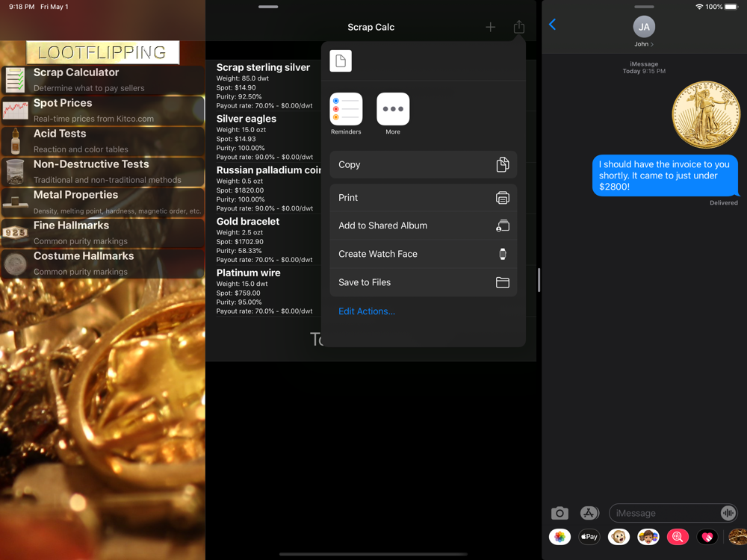Viewport: 747px width, 560px height.
Task: Tap the JA contact avatar
Action: [x=644, y=27]
